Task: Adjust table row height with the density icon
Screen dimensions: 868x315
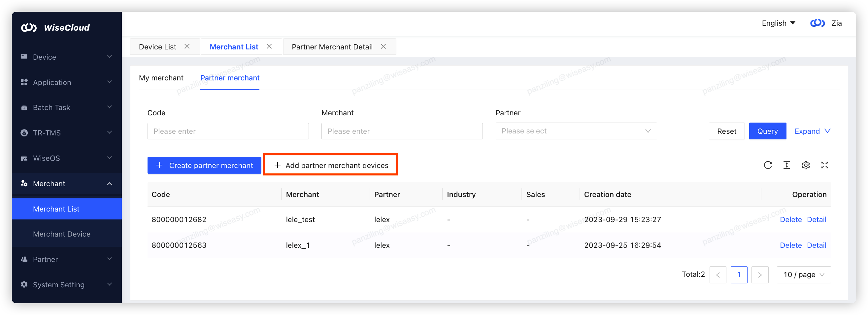Action: point(787,165)
